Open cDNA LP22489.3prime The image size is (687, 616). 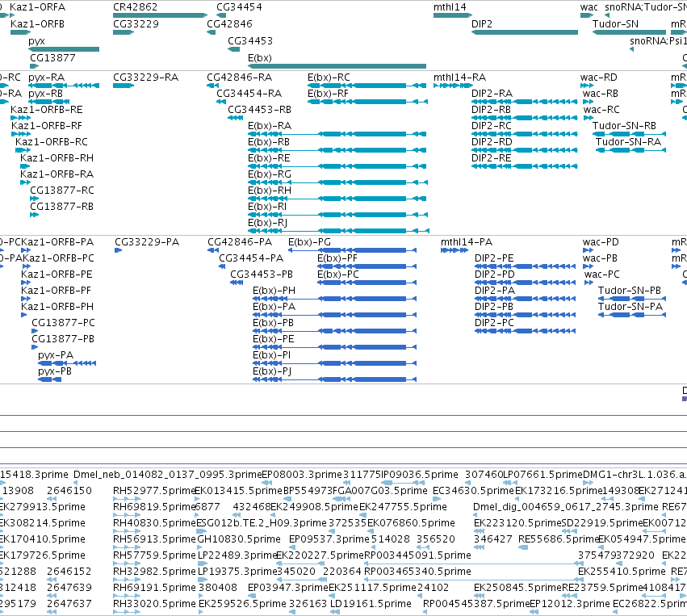point(237,555)
